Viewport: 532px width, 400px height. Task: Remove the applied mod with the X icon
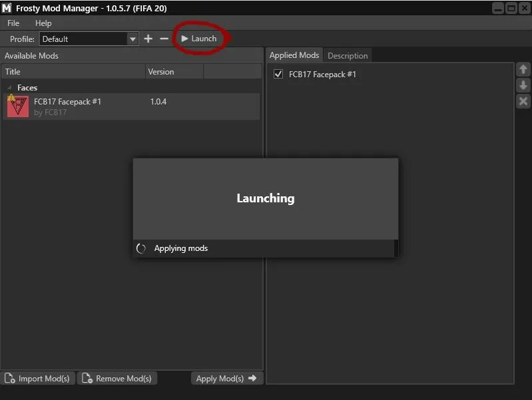click(523, 101)
